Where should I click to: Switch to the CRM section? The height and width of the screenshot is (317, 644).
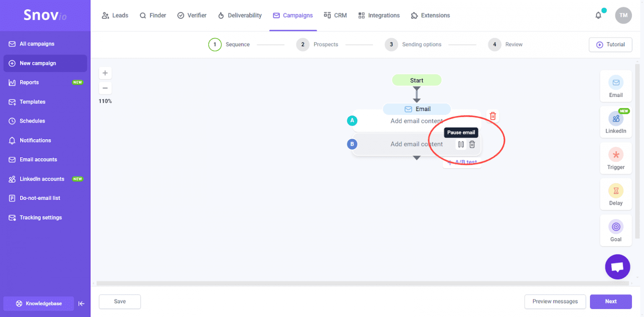[335, 15]
